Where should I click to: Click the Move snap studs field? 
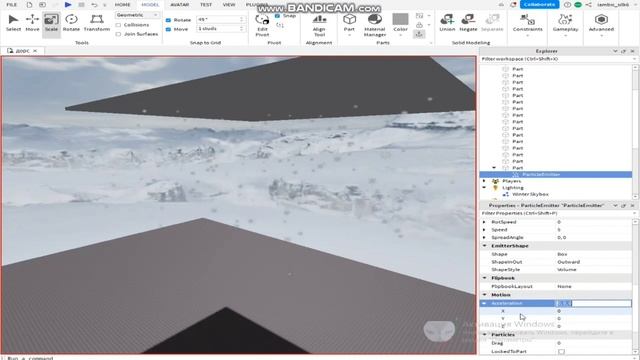click(220, 29)
